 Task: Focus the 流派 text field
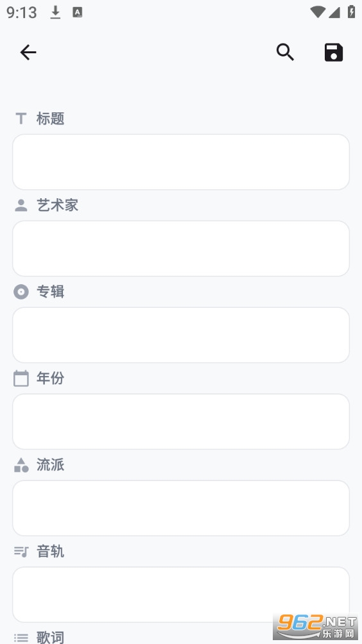[x=181, y=508]
